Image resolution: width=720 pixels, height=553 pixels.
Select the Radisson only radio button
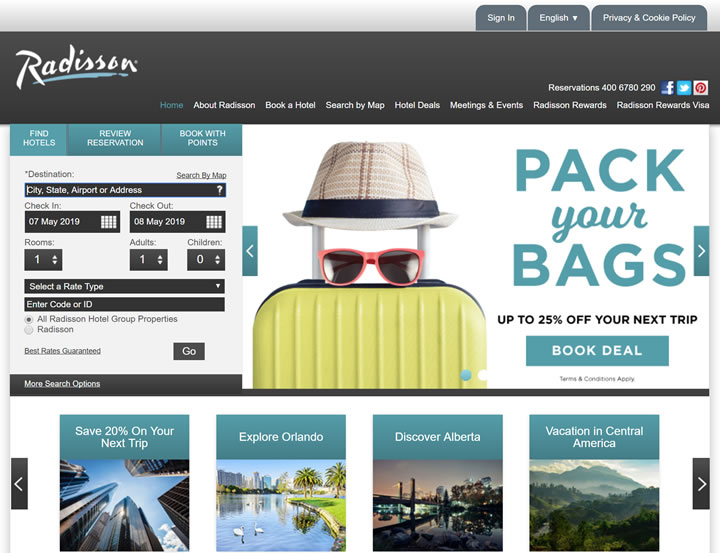tap(29, 330)
